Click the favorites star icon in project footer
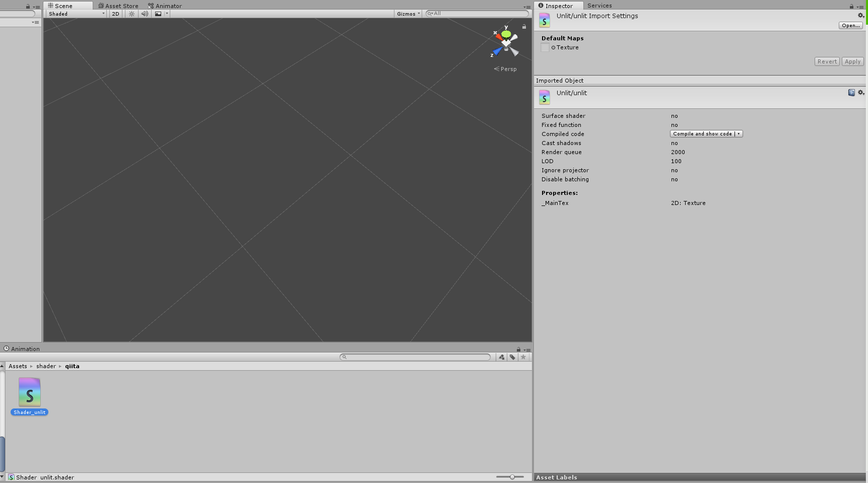The image size is (868, 483). pyautogui.click(x=523, y=357)
